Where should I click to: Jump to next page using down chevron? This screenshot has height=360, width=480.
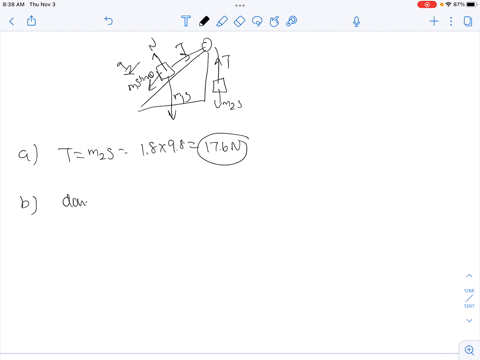469,320
